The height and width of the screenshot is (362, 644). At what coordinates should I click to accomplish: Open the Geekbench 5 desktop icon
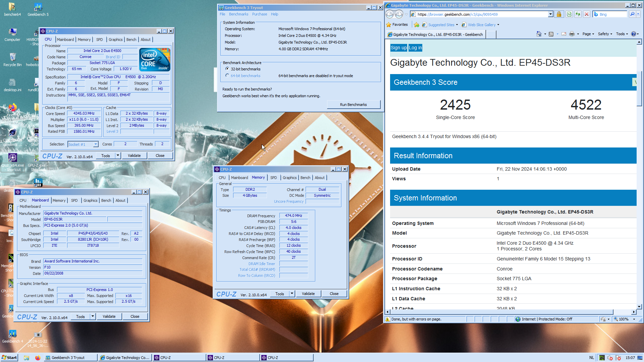pos(38,9)
